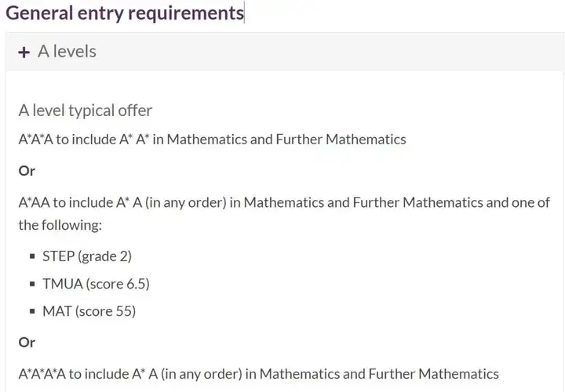This screenshot has height=392, width=565.
Task: Click the text cursor after 'requirements'
Action: pyautogui.click(x=244, y=13)
